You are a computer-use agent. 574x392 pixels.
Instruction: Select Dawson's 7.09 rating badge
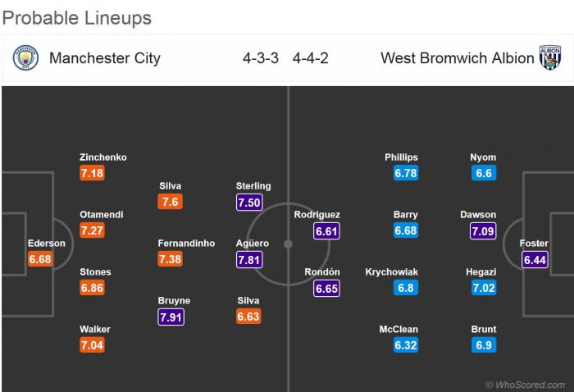click(483, 231)
